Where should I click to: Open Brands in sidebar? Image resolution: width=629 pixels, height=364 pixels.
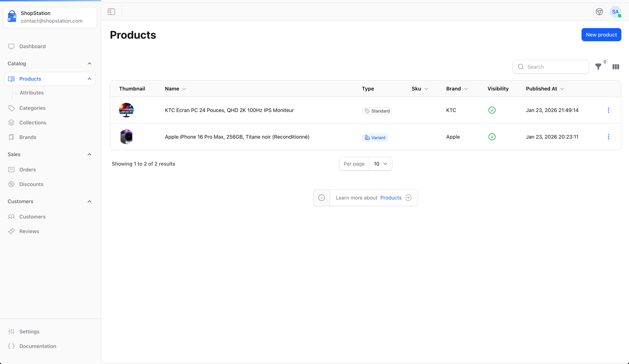(50, 137)
